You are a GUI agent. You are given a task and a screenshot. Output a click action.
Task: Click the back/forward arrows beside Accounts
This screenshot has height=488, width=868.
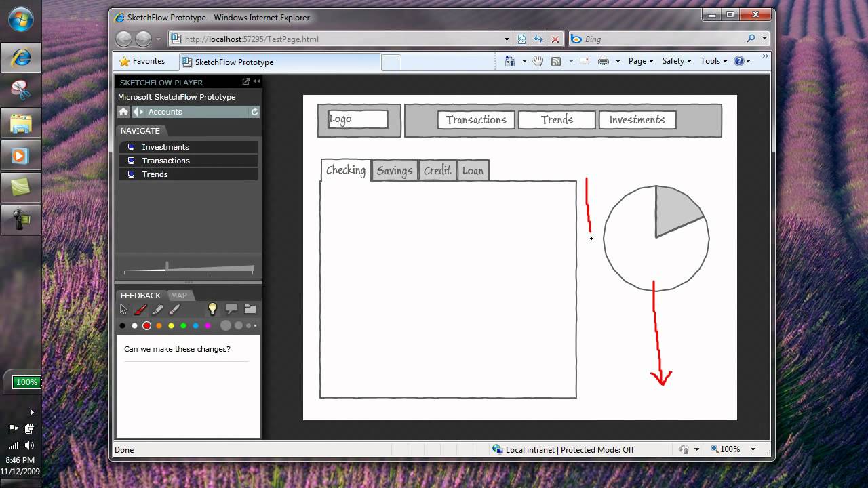pyautogui.click(x=138, y=112)
